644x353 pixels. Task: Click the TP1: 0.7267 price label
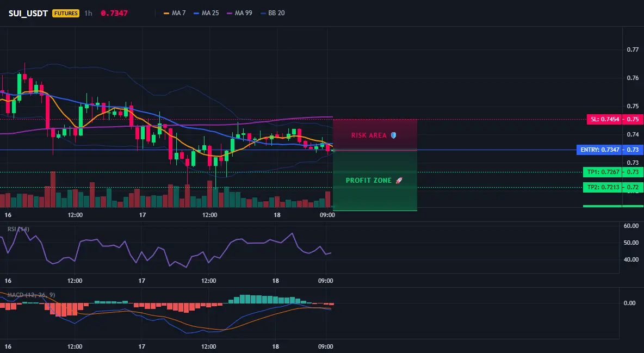point(603,172)
